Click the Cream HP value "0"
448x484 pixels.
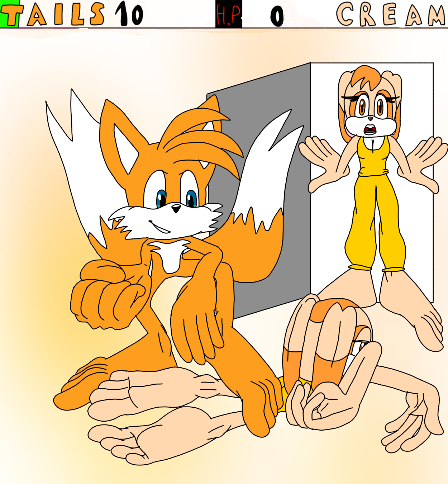277,16
